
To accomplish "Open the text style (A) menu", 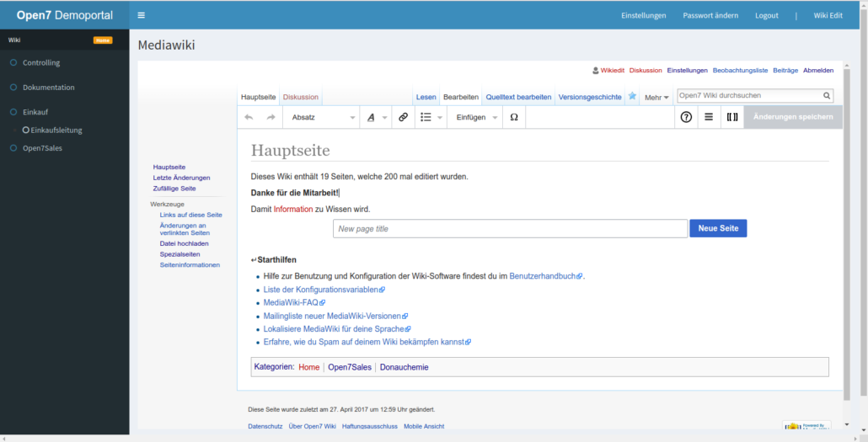I will (376, 117).
